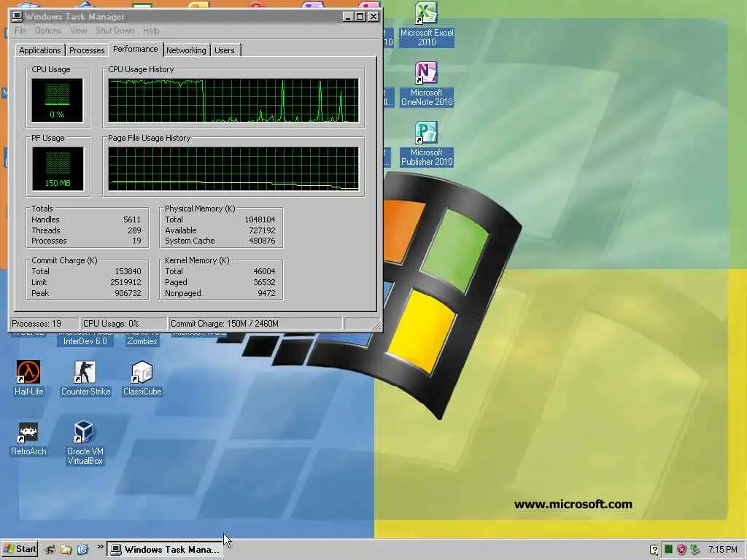The image size is (747, 560).
Task: Open the Help menu in Task Manager
Action: (x=151, y=31)
